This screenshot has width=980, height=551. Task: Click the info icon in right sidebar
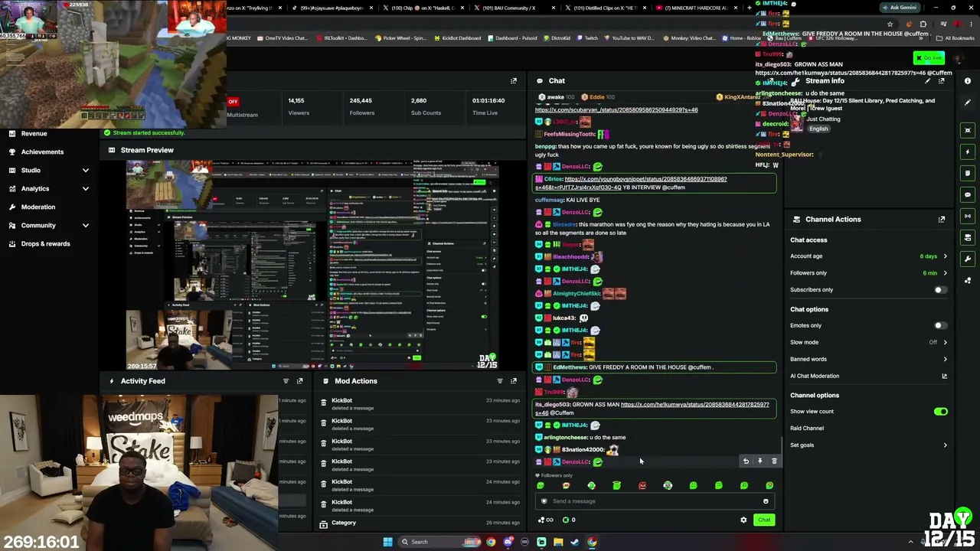[x=968, y=81]
